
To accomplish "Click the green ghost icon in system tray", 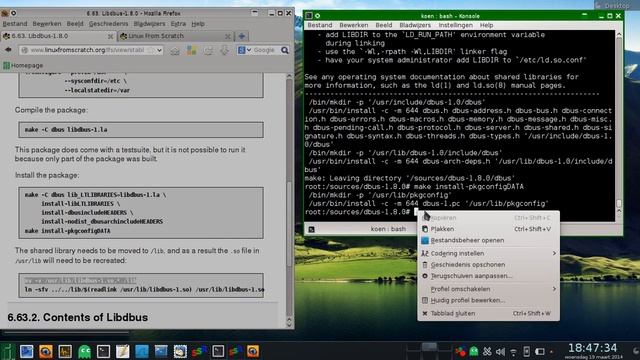I will (474, 351).
